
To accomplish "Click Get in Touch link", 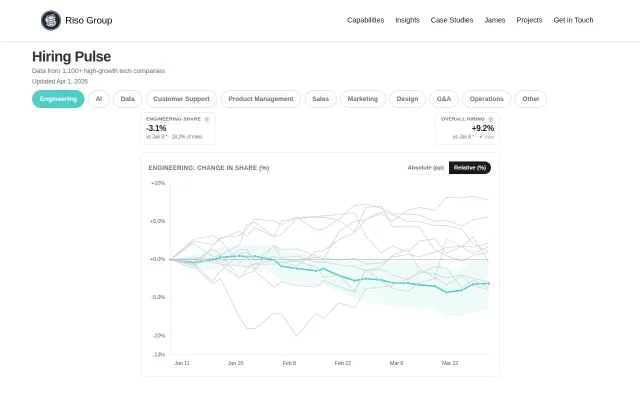I will [x=573, y=20].
